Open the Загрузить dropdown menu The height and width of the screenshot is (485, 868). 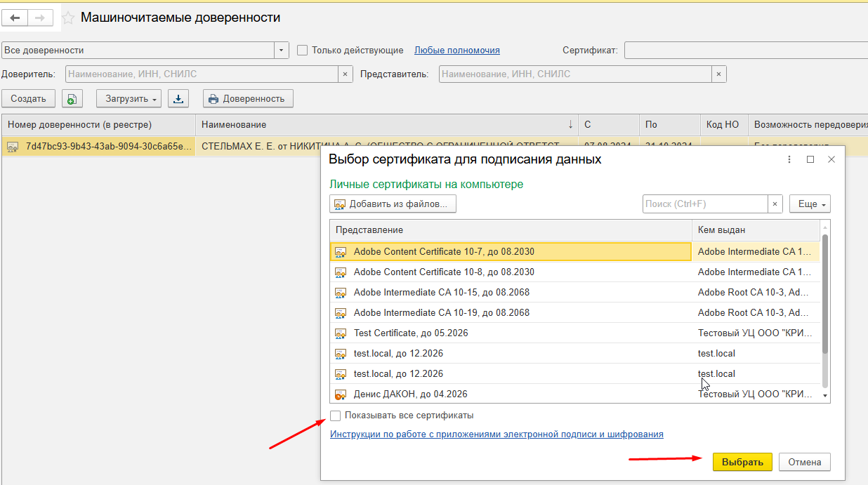(129, 99)
